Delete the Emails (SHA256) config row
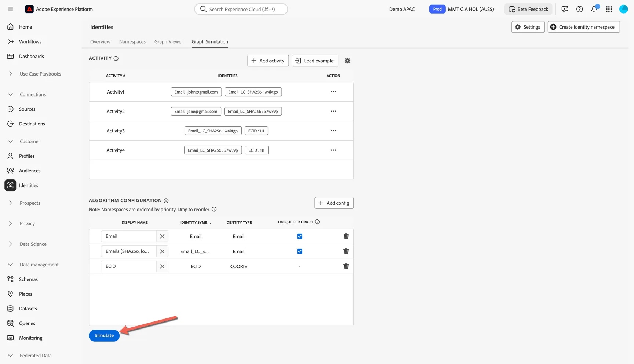 (x=346, y=251)
